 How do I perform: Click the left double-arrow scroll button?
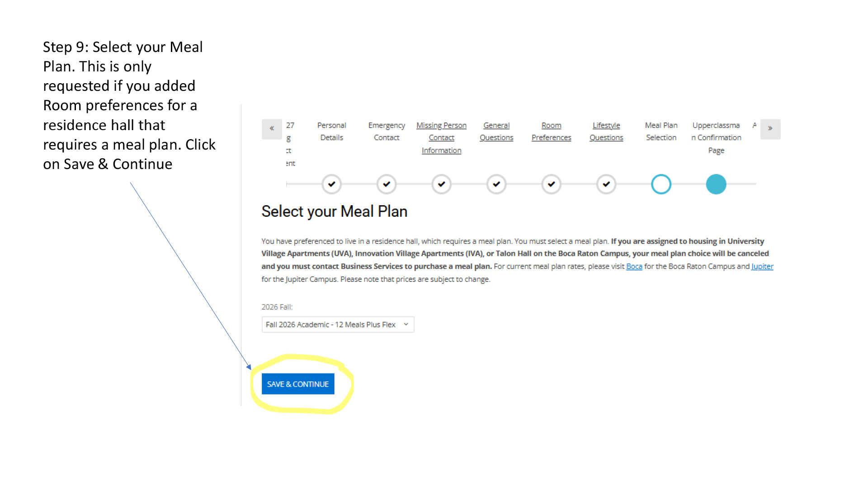[272, 129]
